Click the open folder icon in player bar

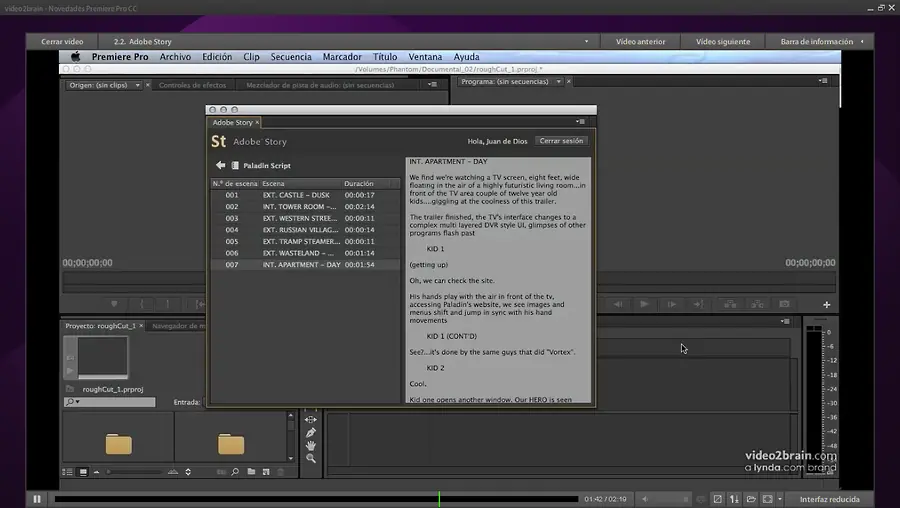(x=751, y=499)
